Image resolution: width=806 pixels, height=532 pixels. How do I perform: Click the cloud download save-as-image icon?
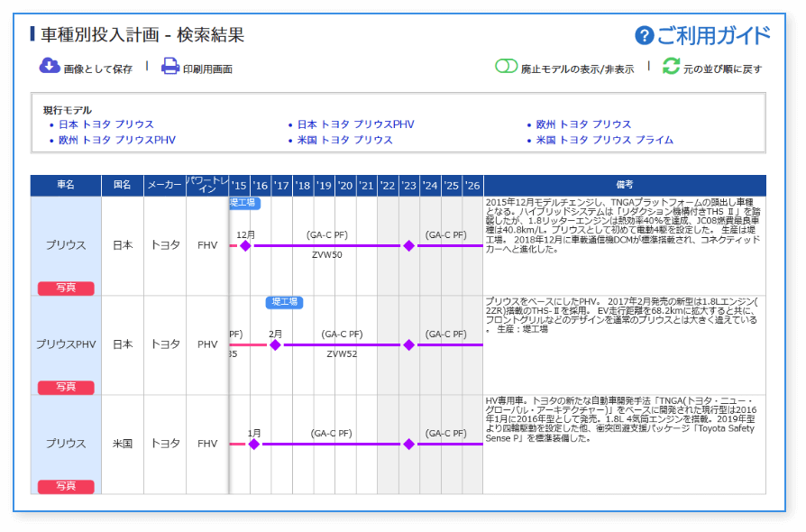tap(50, 67)
